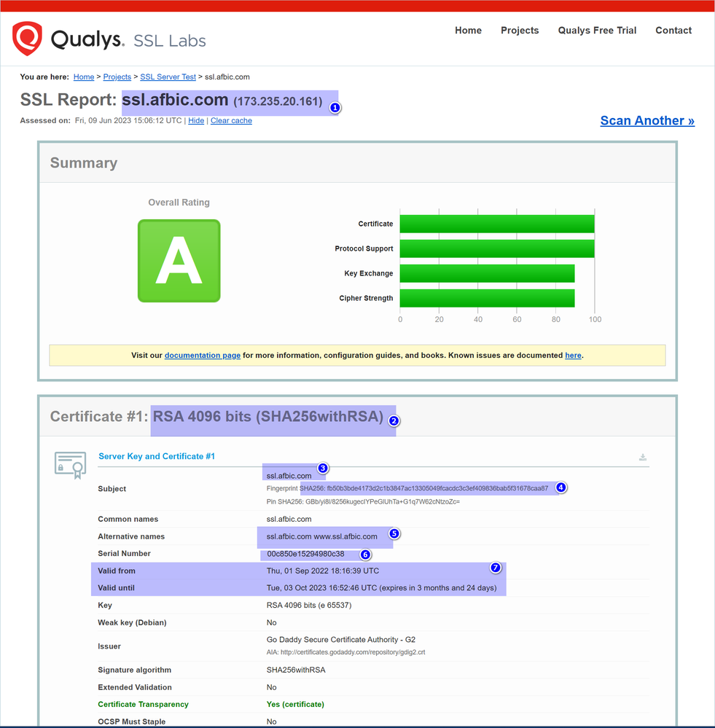The width and height of the screenshot is (715, 728).
Task: Click serial number 00c850e15294980c38
Action: pyautogui.click(x=305, y=554)
